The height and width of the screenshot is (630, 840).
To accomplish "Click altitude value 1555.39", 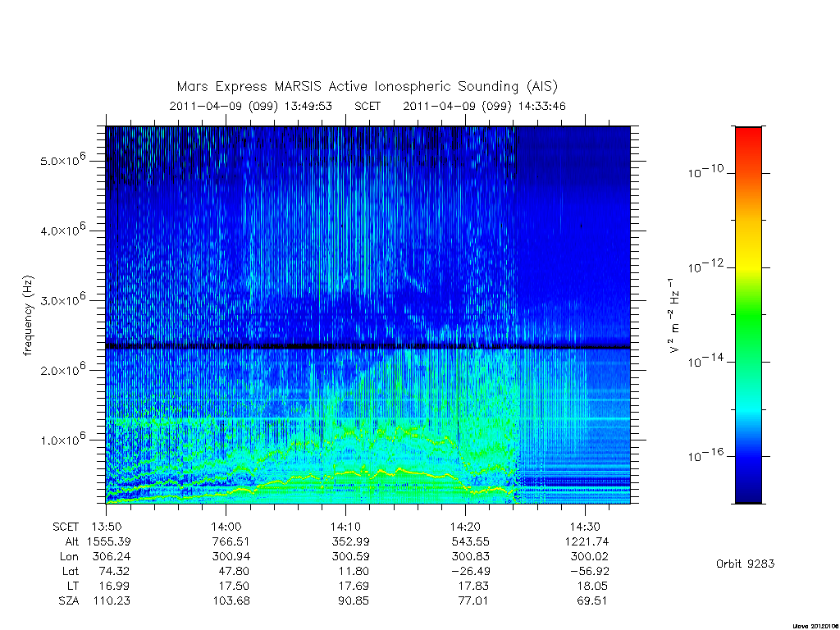I will [x=109, y=541].
